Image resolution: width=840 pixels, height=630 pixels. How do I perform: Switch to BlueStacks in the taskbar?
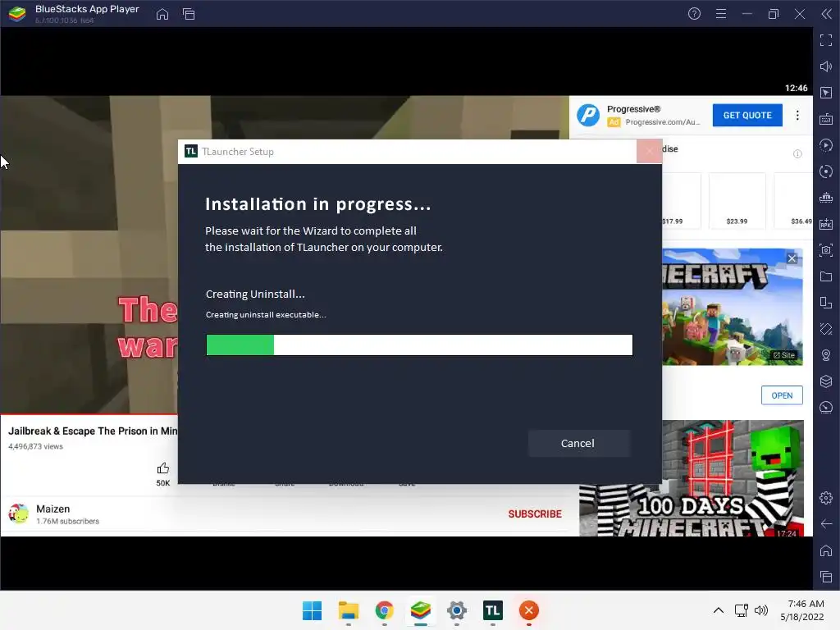421,610
